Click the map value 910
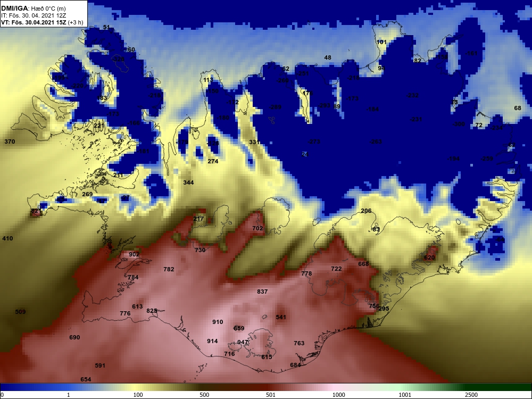Image resolution: width=532 pixels, height=399 pixels. [218, 322]
